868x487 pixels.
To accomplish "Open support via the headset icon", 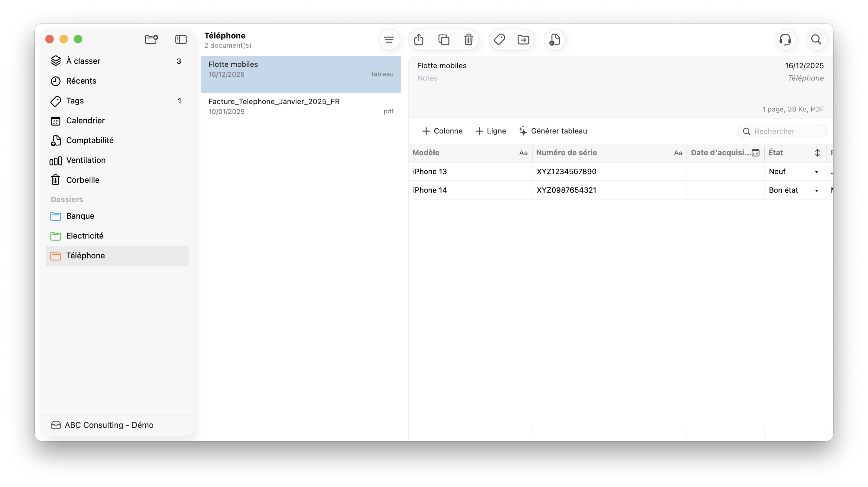I will pos(785,40).
